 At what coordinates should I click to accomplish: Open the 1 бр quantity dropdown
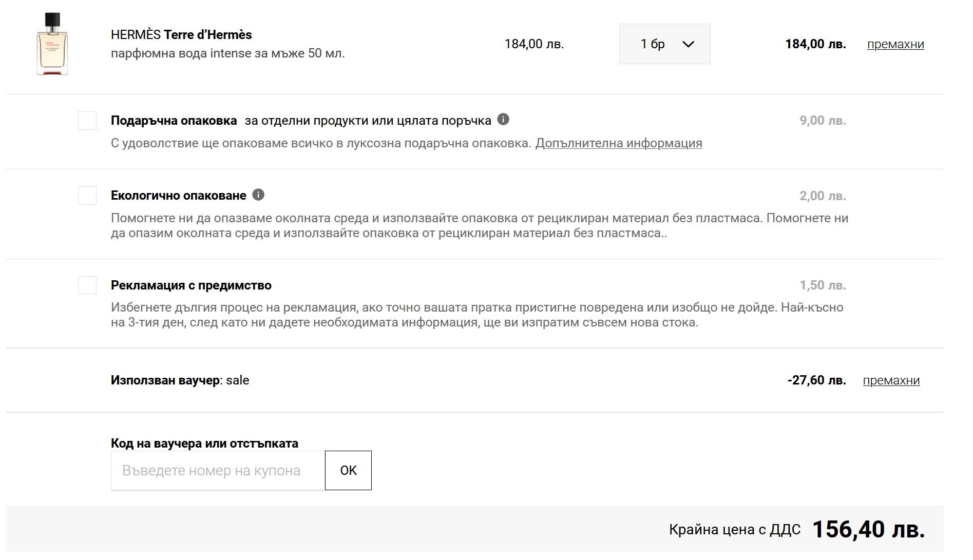tap(664, 44)
